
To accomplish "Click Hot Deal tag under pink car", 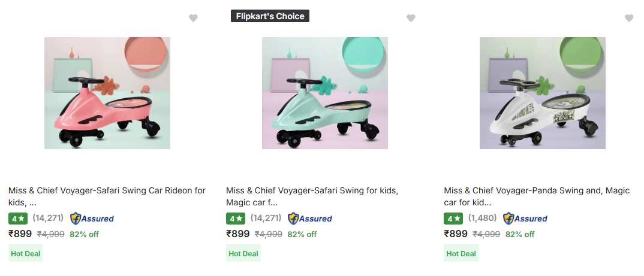I will 26,253.
